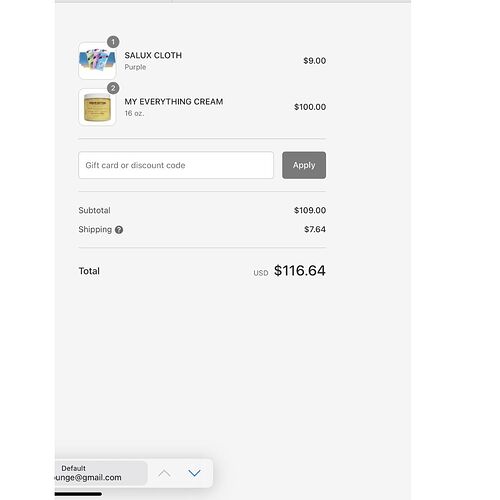Open the Salux Cloth product thumbnail

click(x=97, y=61)
